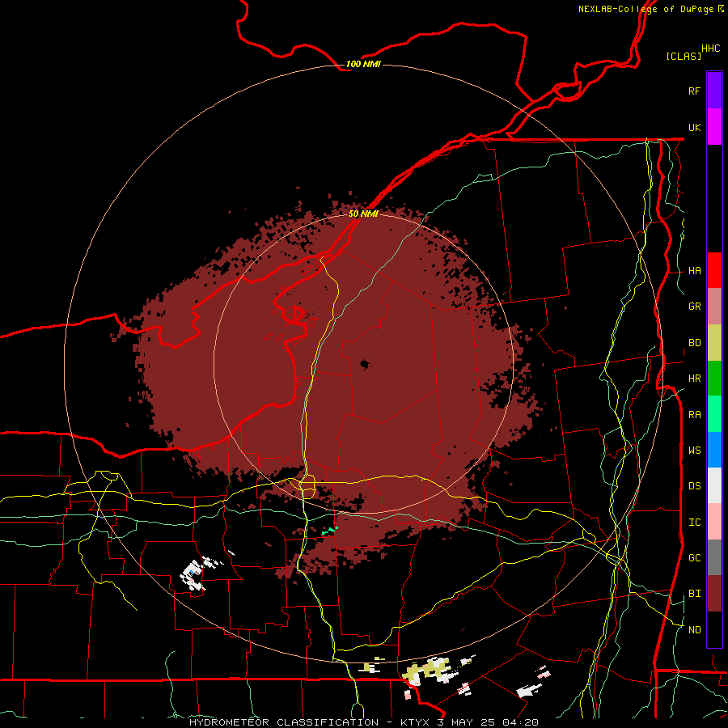This screenshot has width=728, height=728.
Task: Click the HR legend label
Action: 694,379
